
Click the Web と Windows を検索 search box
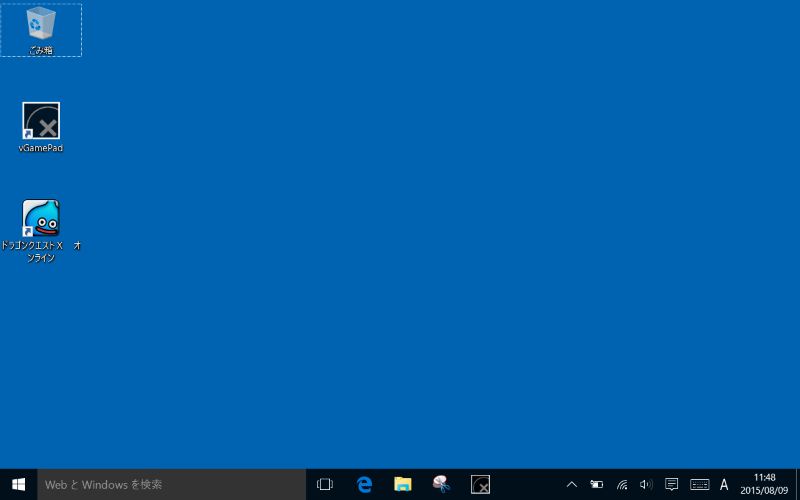click(171, 484)
